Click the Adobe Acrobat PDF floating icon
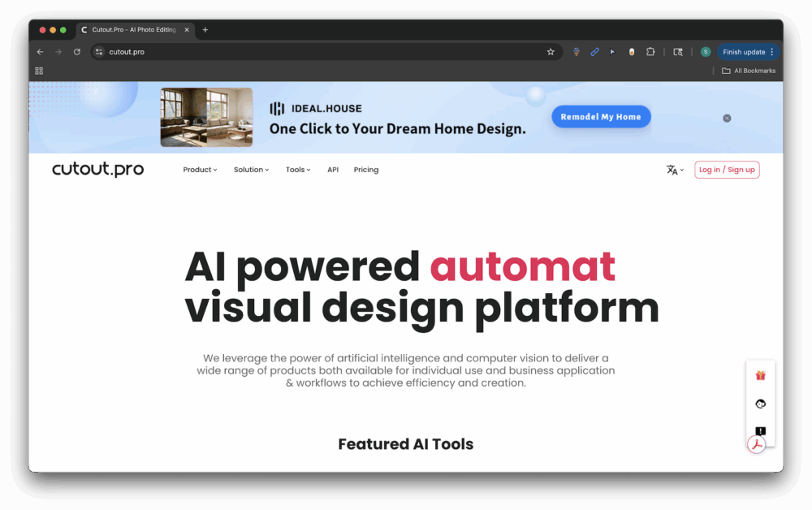The width and height of the screenshot is (812, 510). 757,444
